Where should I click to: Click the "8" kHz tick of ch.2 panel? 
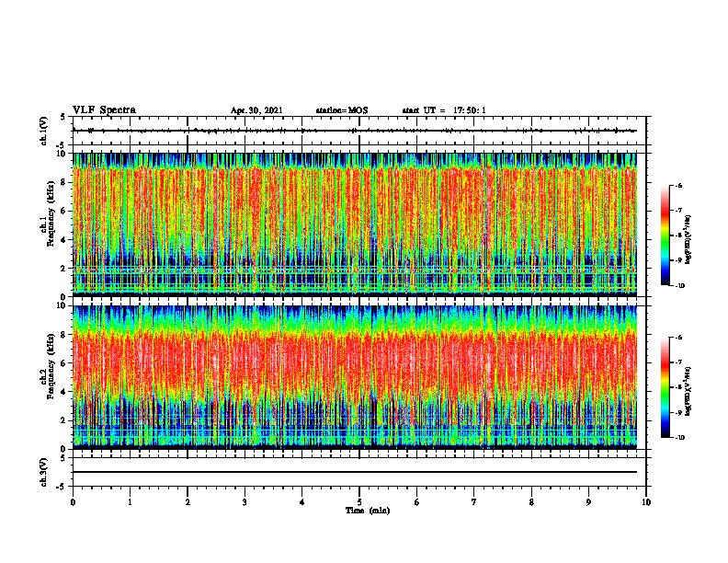64,335
